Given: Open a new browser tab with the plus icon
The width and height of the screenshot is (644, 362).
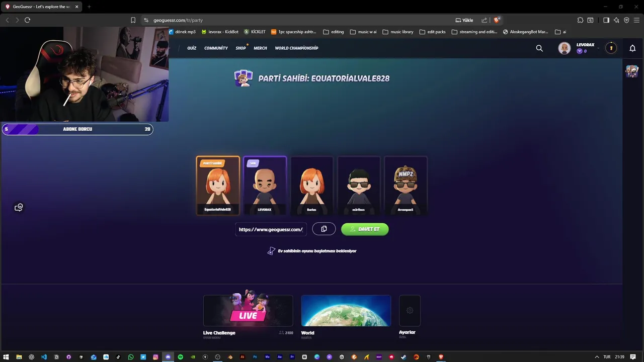Looking at the screenshot, I should [89, 7].
